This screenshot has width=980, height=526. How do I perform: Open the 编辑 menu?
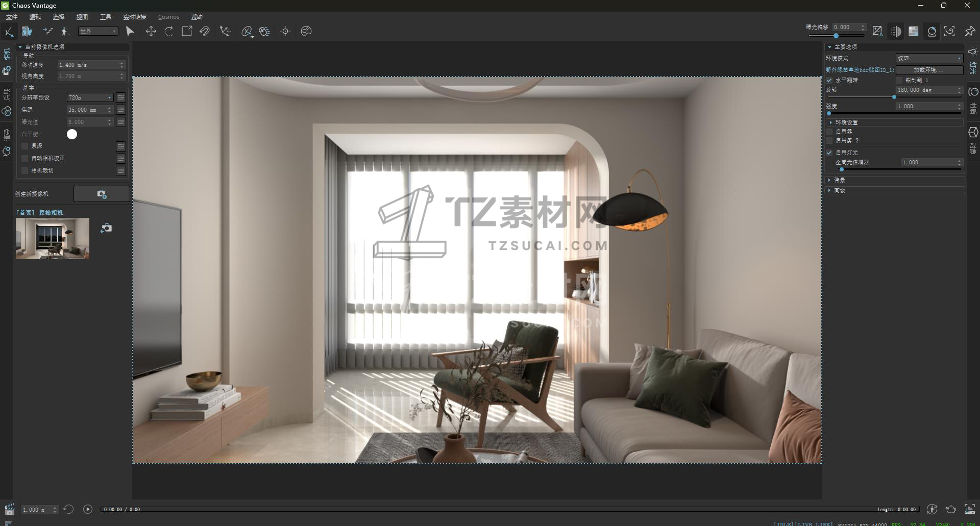pyautogui.click(x=35, y=17)
